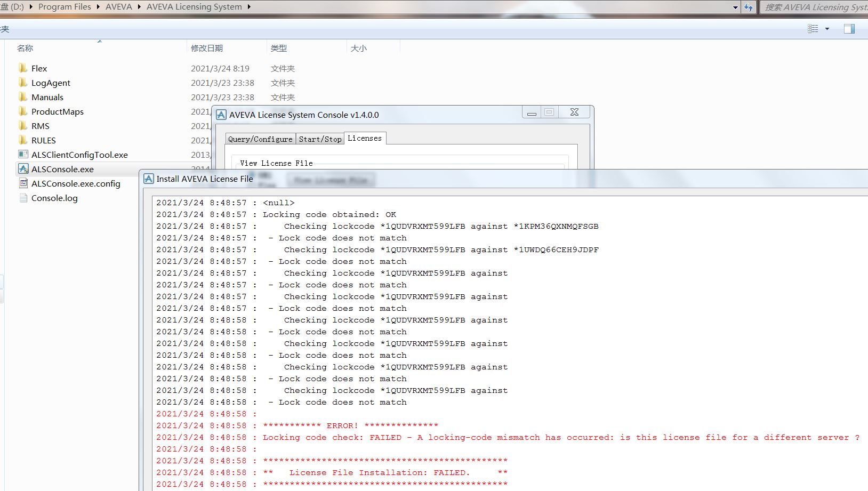
Task: Go to the AVEVA folder breadcrumb
Action: click(119, 7)
